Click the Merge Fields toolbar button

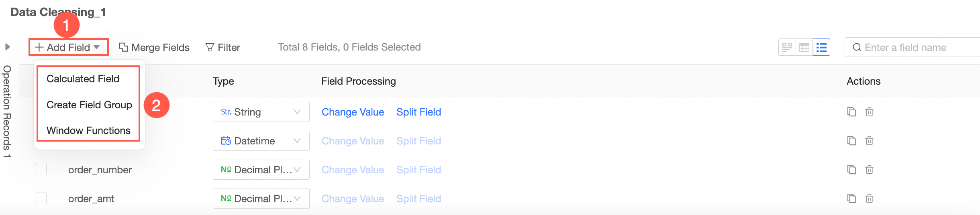[154, 47]
